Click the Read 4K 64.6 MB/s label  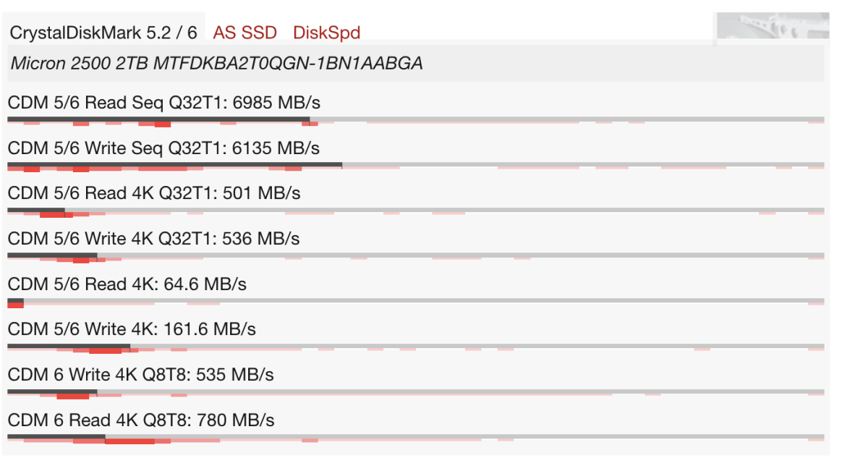[x=127, y=284]
